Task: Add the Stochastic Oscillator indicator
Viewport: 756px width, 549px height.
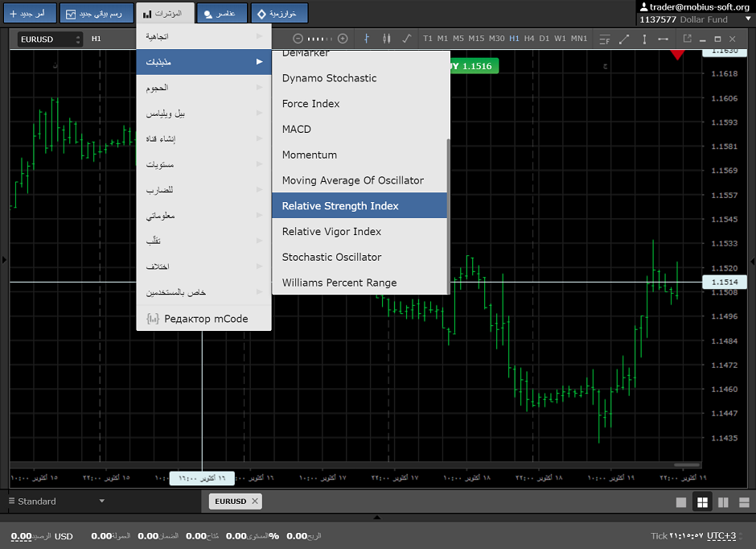Action: point(360,257)
